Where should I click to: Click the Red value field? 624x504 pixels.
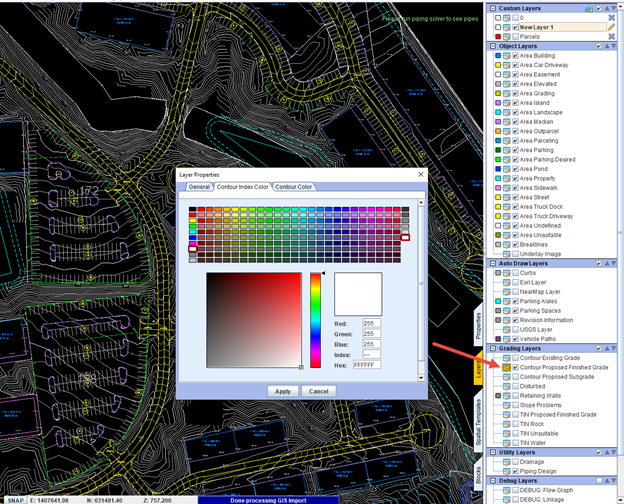[371, 323]
